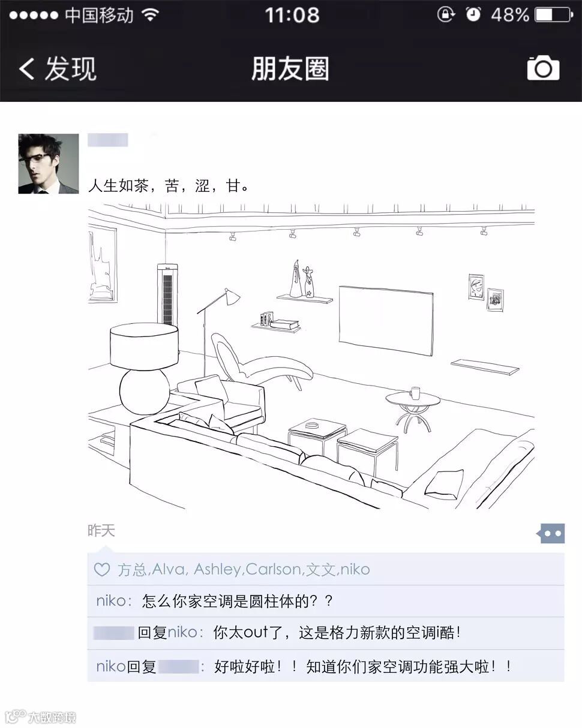Tap the battery indicator in status bar

coord(554,15)
